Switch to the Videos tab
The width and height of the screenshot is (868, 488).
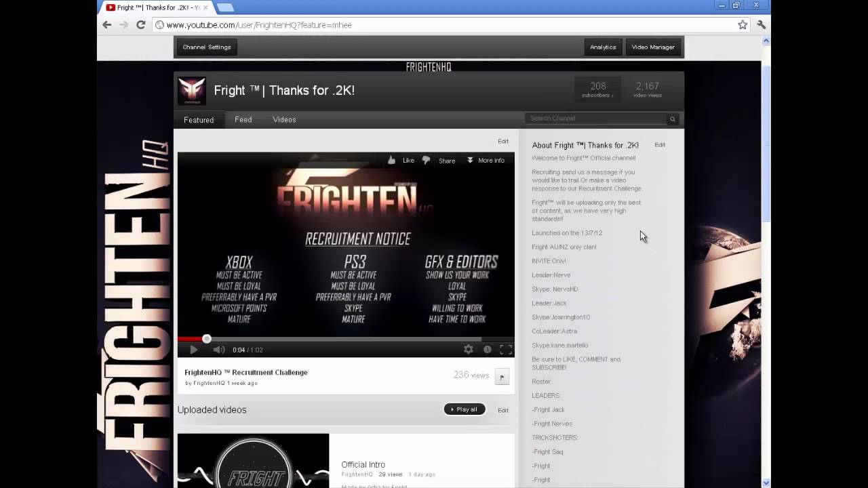(x=284, y=119)
